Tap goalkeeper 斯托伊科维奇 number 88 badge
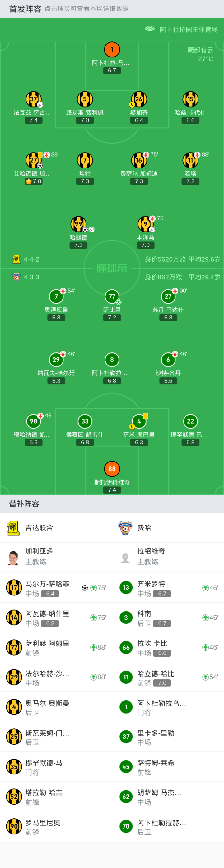The width and height of the screenshot is (224, 868). point(112,469)
